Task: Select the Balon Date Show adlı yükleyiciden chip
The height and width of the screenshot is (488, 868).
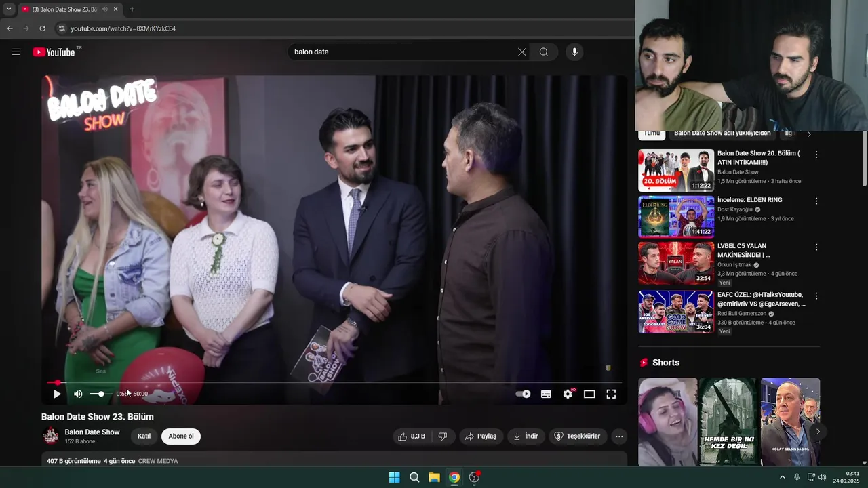Action: click(722, 134)
